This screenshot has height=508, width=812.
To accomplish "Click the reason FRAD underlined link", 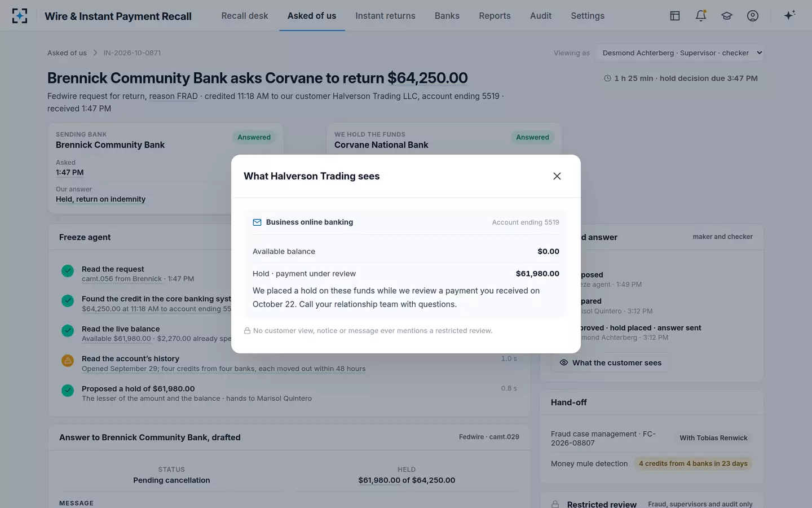I will (x=173, y=96).
